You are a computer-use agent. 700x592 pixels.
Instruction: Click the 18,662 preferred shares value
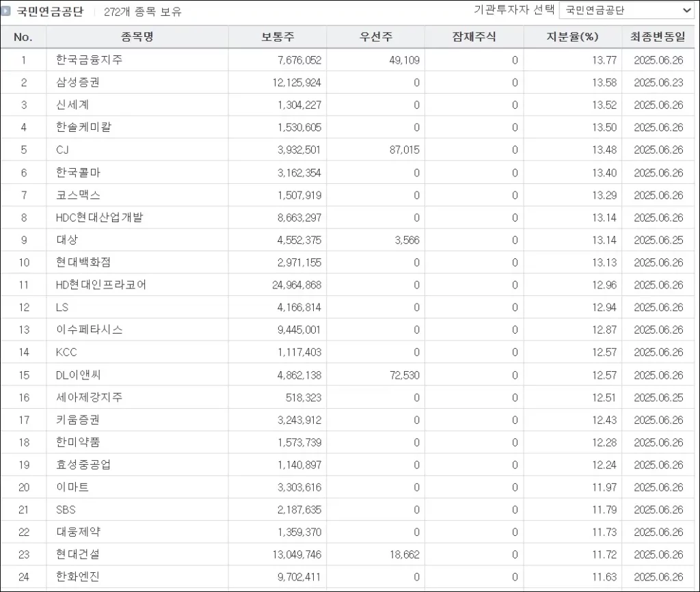tap(404, 554)
